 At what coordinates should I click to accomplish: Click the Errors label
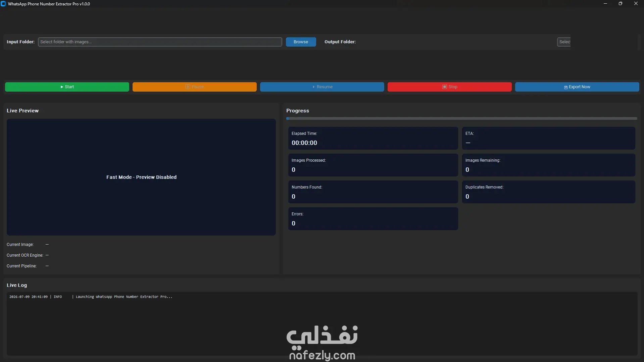(297, 214)
